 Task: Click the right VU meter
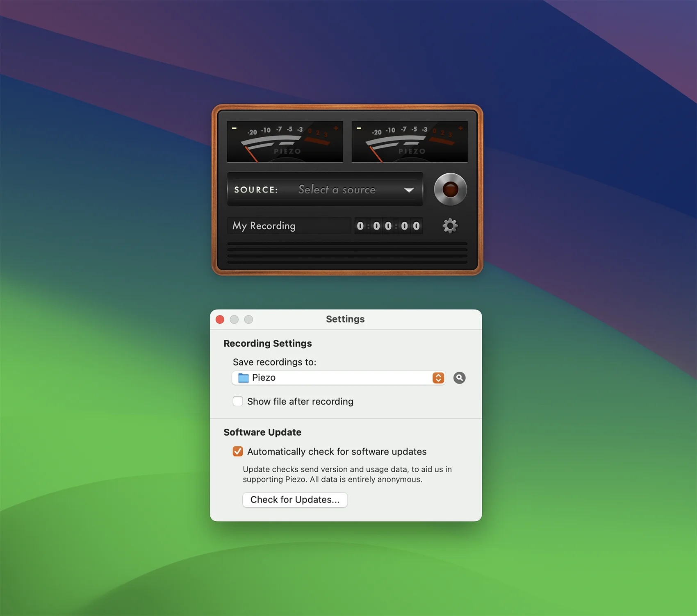coord(410,142)
